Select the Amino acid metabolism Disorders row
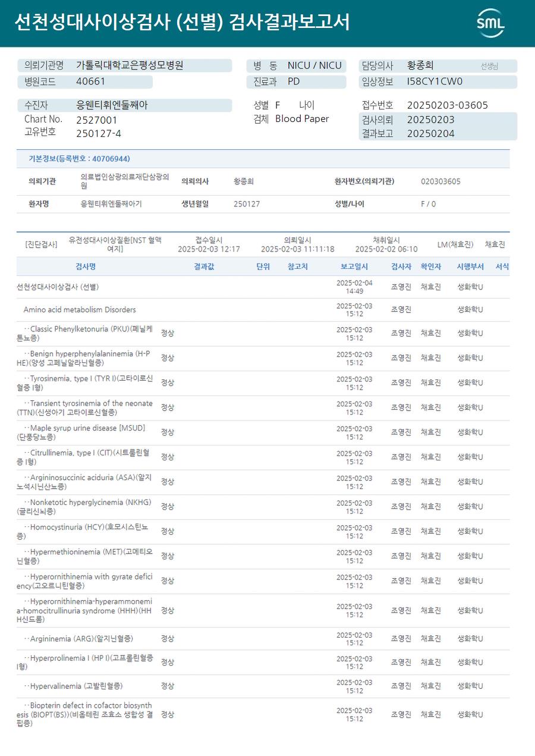Image resolution: width=535 pixels, height=756 pixels. click(263, 310)
